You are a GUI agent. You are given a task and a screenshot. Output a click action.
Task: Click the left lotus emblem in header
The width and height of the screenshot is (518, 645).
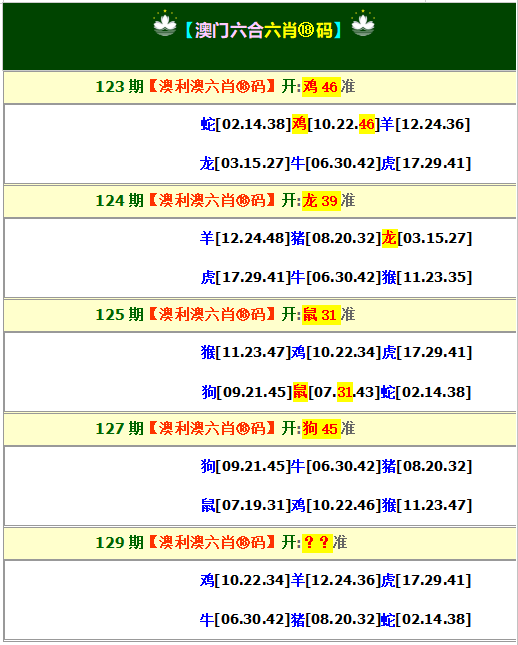pyautogui.click(x=165, y=23)
